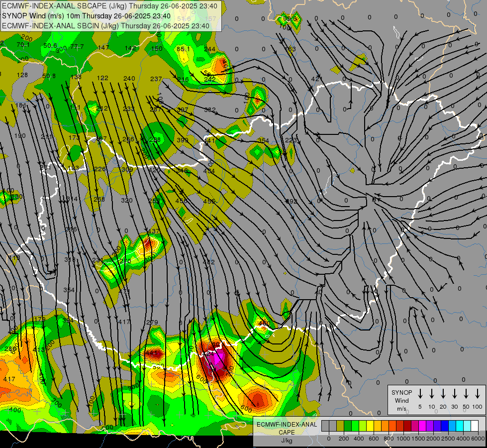Viewport: 487px width, 448px height.
Task: Select the pure yellow CAPE legend swatch
Action: click(370, 426)
